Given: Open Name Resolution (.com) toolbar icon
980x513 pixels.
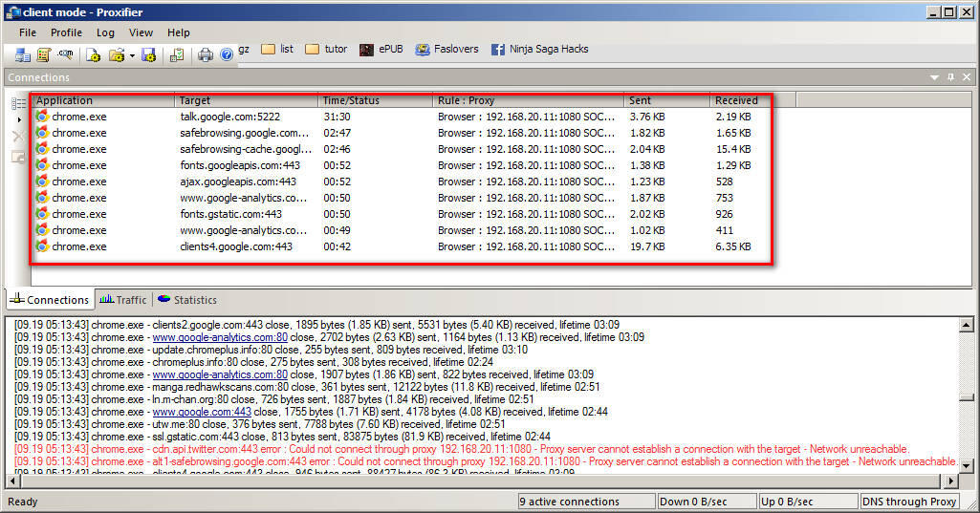Looking at the screenshot, I should tap(65, 55).
